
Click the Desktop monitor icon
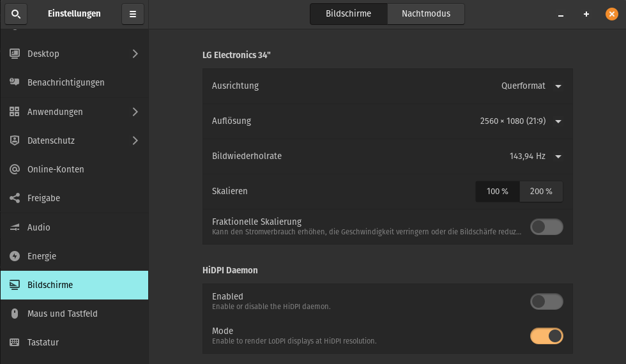tap(14, 54)
